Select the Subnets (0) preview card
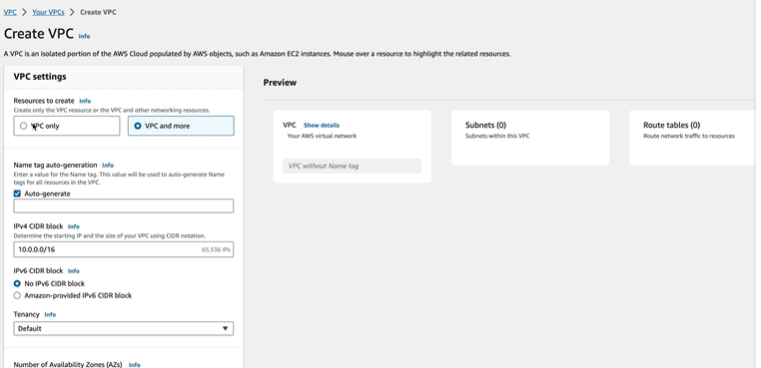The width and height of the screenshot is (761, 368). pos(530,138)
